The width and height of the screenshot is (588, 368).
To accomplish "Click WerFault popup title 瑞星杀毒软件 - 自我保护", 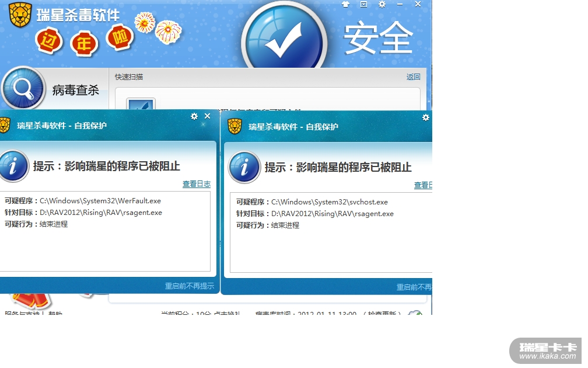I will [x=62, y=126].
